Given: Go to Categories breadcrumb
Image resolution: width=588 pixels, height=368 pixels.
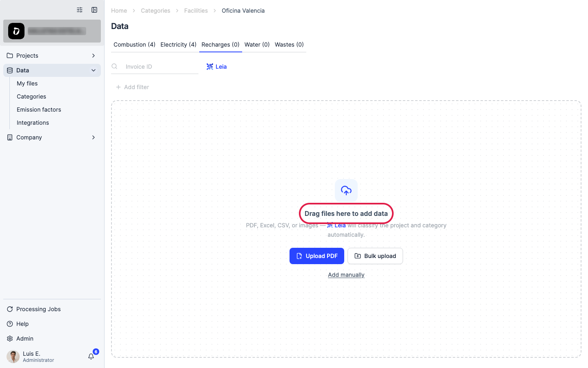Looking at the screenshot, I should click(x=156, y=11).
